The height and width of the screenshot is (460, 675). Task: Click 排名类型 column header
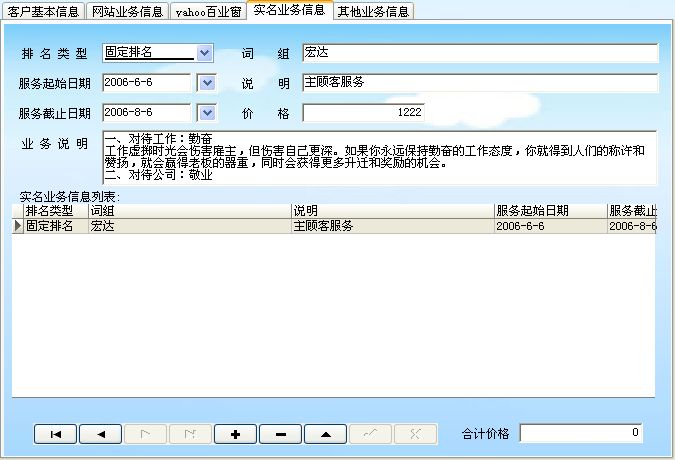(x=56, y=211)
